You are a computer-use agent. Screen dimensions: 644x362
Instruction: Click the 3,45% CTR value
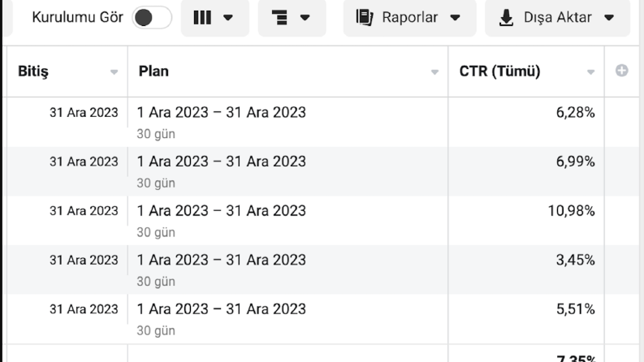[x=575, y=260]
